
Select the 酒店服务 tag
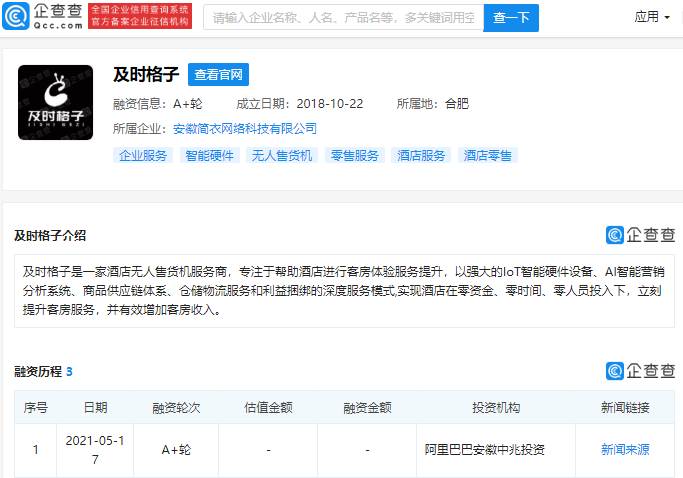click(421, 156)
